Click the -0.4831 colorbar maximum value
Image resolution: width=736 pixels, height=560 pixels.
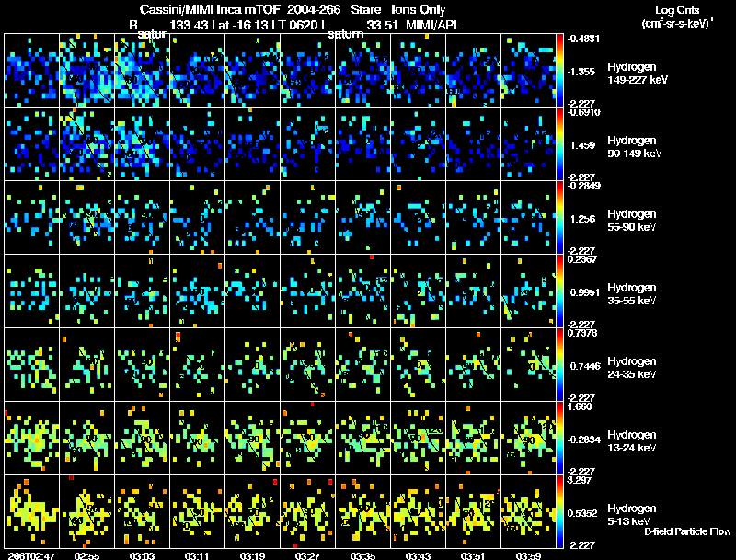point(584,39)
